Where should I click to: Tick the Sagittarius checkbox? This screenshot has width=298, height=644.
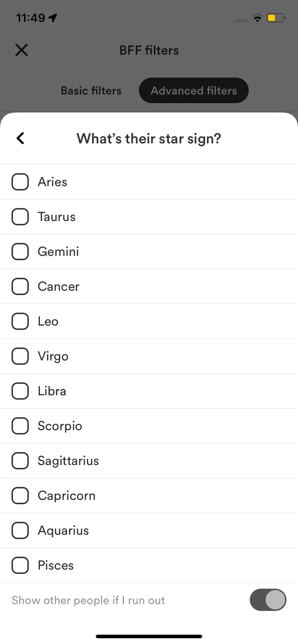[20, 461]
